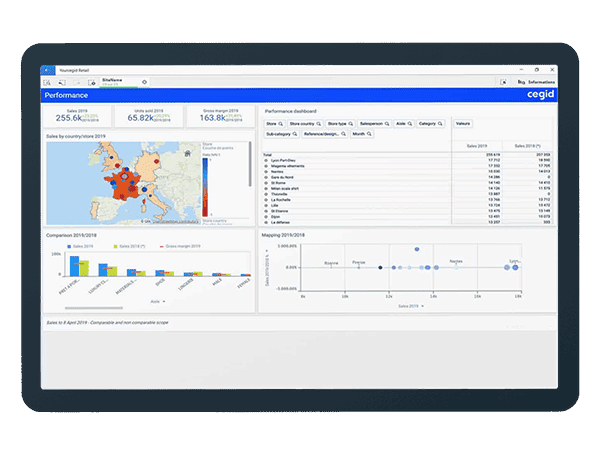Image resolution: width=600 pixels, height=455 pixels.
Task: Open the Aisle axis dropdown under bar chart
Action: 157,299
